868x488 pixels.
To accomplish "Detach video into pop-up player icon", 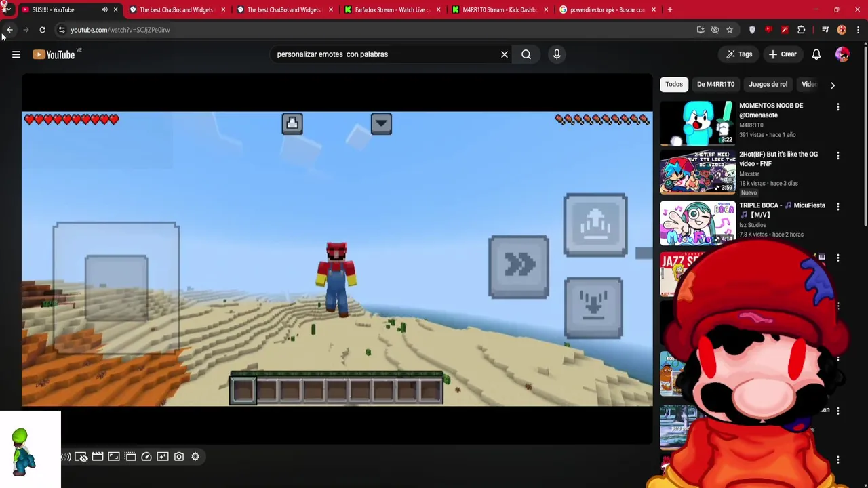I will 130,457.
